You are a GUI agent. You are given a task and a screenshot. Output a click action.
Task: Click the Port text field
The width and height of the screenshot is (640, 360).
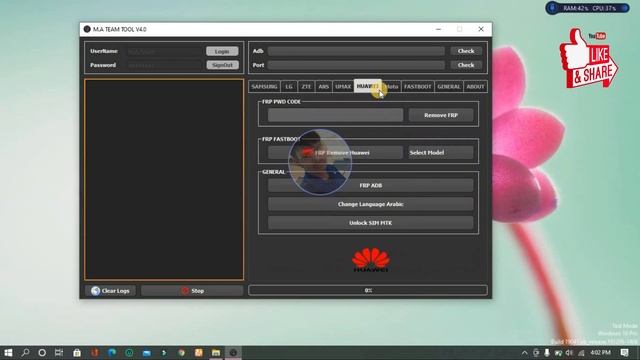356,65
